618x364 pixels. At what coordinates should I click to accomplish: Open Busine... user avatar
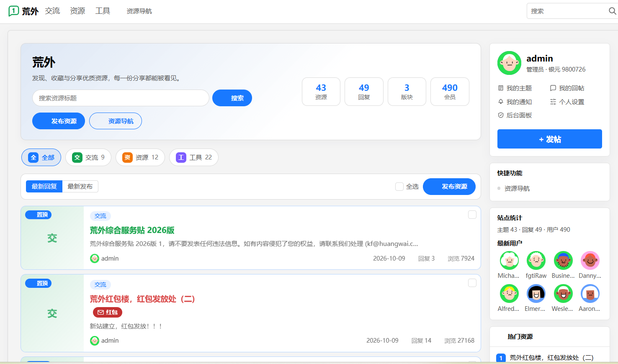pyautogui.click(x=563, y=260)
